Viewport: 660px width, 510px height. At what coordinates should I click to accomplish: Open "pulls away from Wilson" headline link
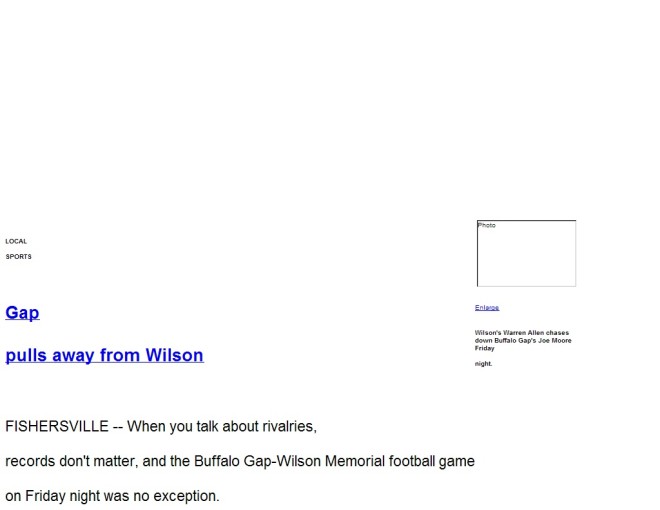104,356
